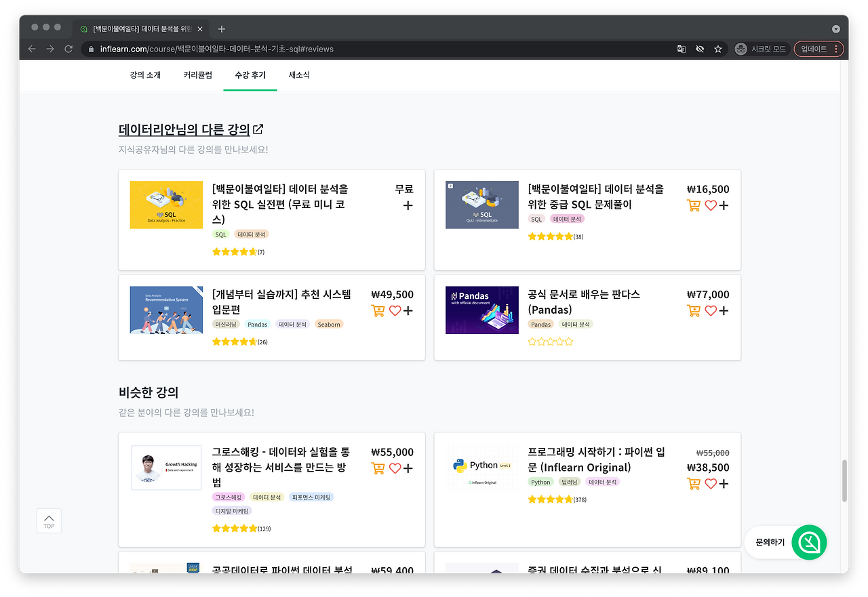The height and width of the screenshot is (597, 868).
Task: Switch to the 강의 소개 tab
Action: [x=145, y=75]
